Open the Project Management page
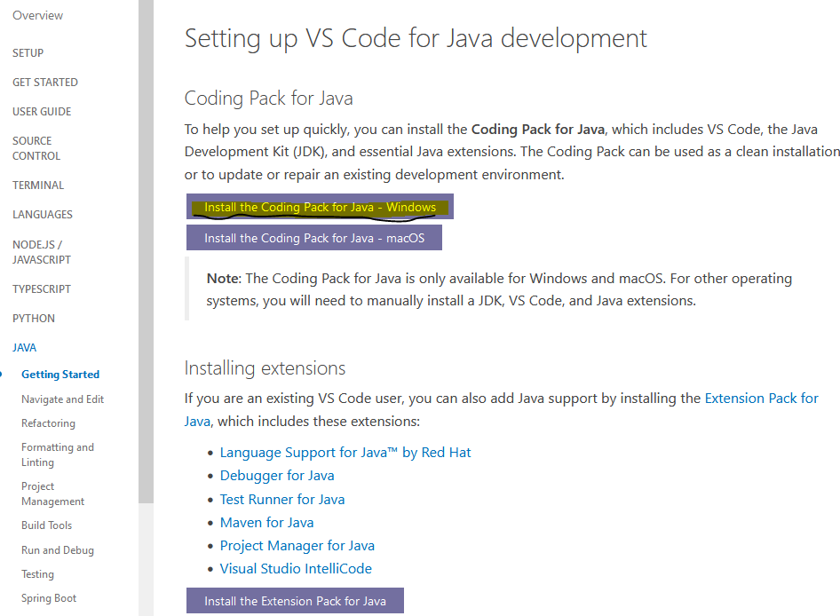Viewport: 840px width, 616px height. [53, 494]
